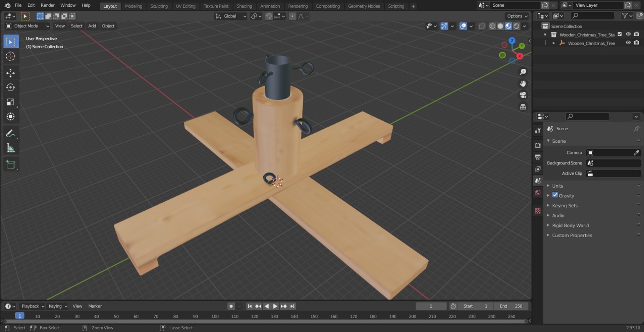The width and height of the screenshot is (644, 332).
Task: Click Play animation button
Action: pos(275,306)
